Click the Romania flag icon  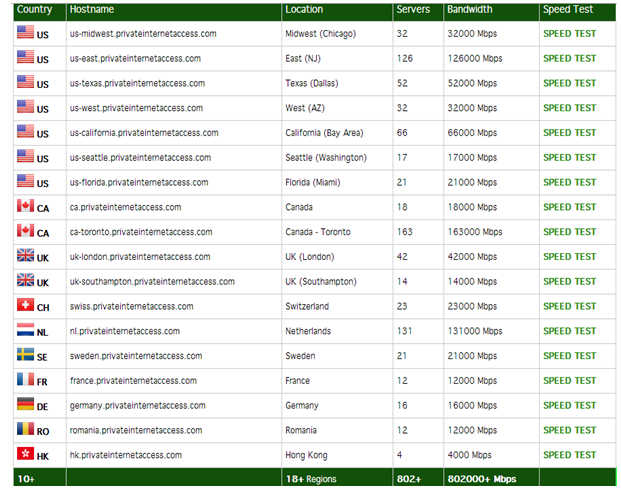pos(25,428)
